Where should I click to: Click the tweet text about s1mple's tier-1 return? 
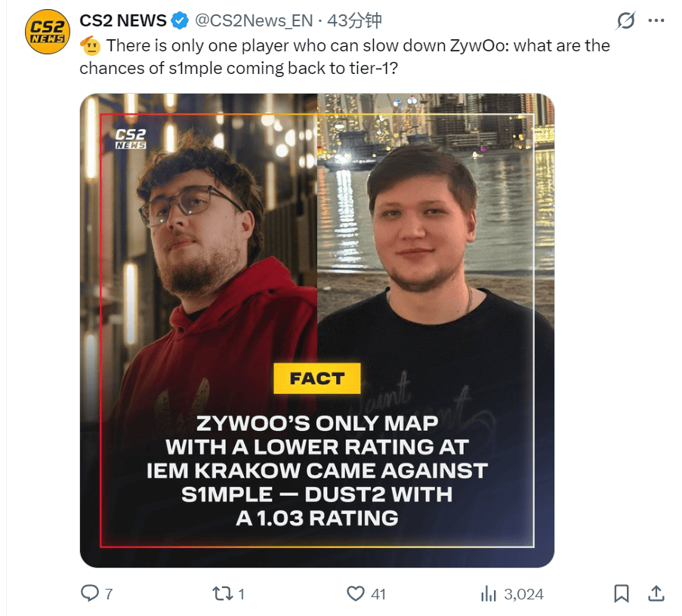344,57
